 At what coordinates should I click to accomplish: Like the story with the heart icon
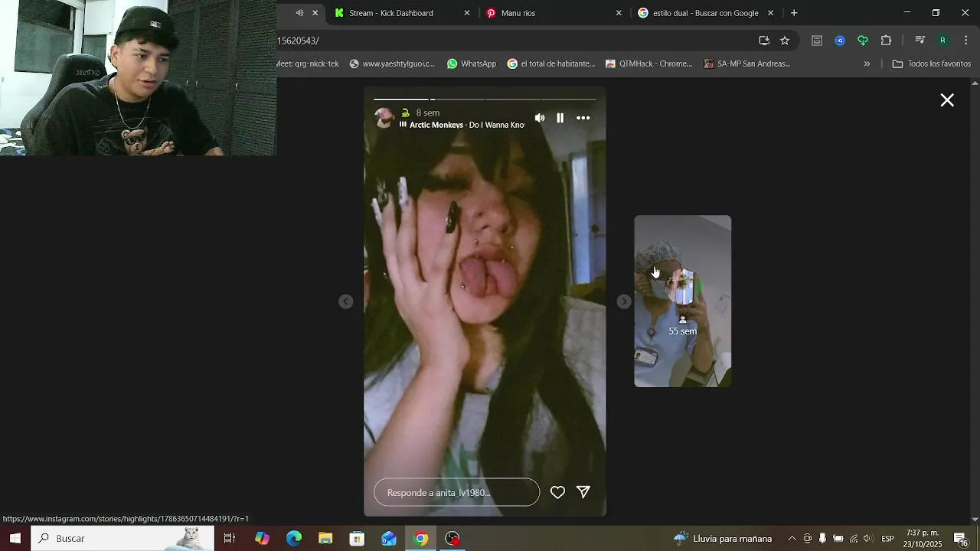click(557, 492)
